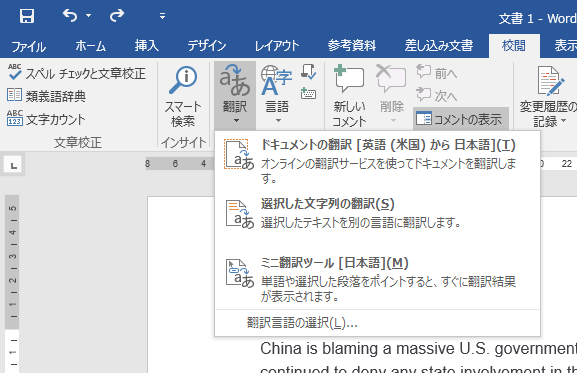The image size is (577, 373).
Task: Click the Japanese reconversion icon beside 言語
Action: tap(308, 71)
